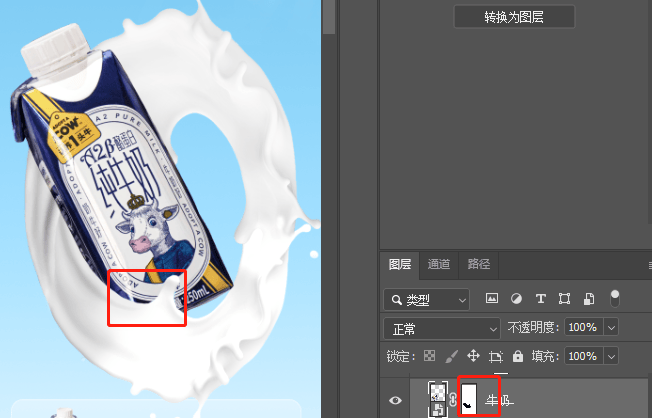Toggle the layer filtering switch
The width and height of the screenshot is (652, 418).
coord(615,299)
